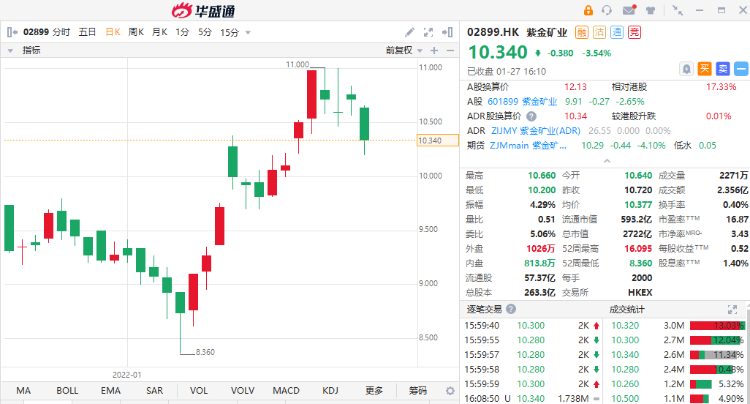Viewport: 750px width, 404px height.
Task: Click the skin theme shirt icon
Action: click(650, 10)
